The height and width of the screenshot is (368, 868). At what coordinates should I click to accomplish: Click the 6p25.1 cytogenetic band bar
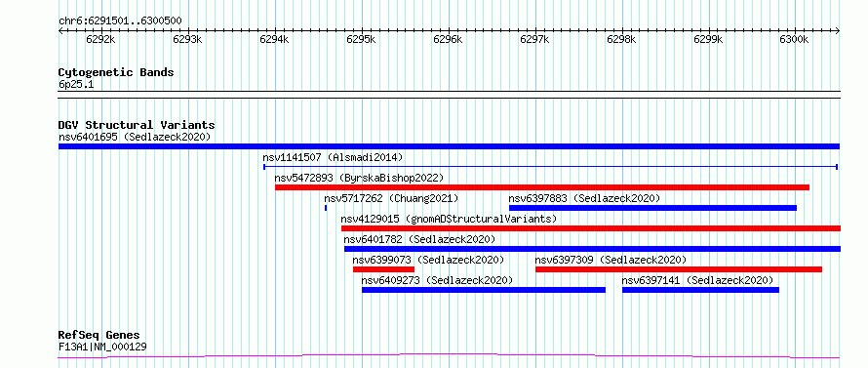(449, 95)
